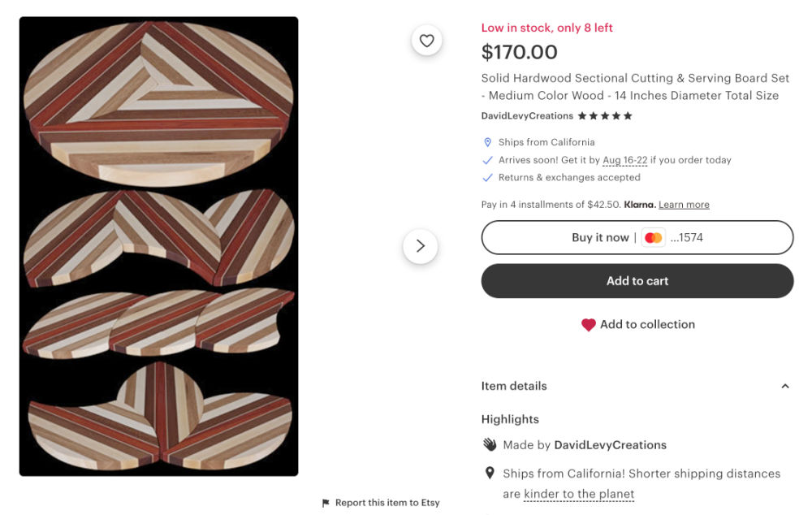Click the flag icon to report item
The image size is (812, 515).
326,503
